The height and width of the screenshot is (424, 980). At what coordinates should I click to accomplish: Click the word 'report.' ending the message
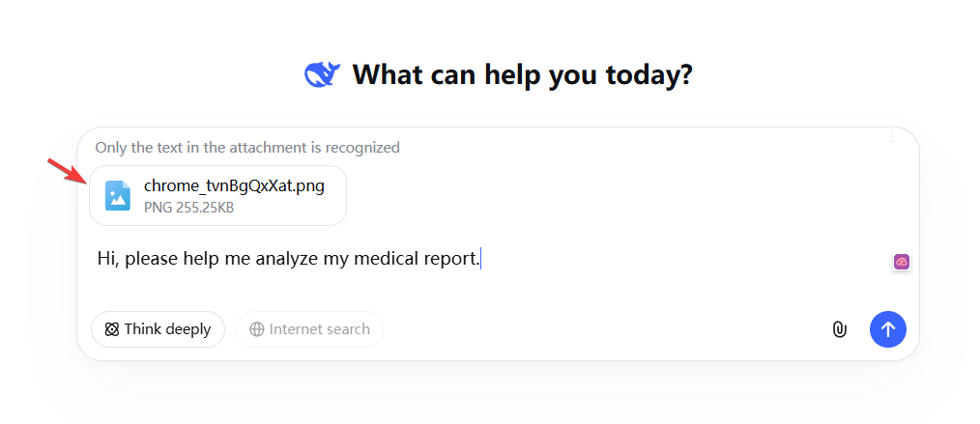tap(453, 258)
